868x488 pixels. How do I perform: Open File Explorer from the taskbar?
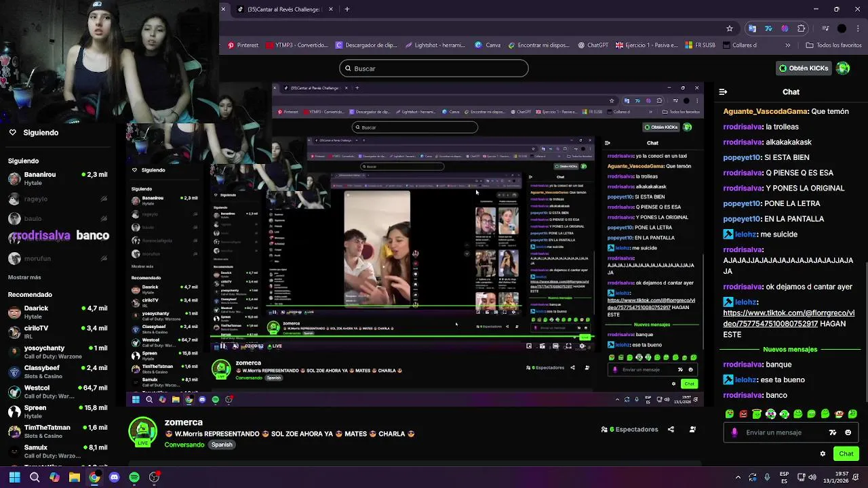click(75, 477)
